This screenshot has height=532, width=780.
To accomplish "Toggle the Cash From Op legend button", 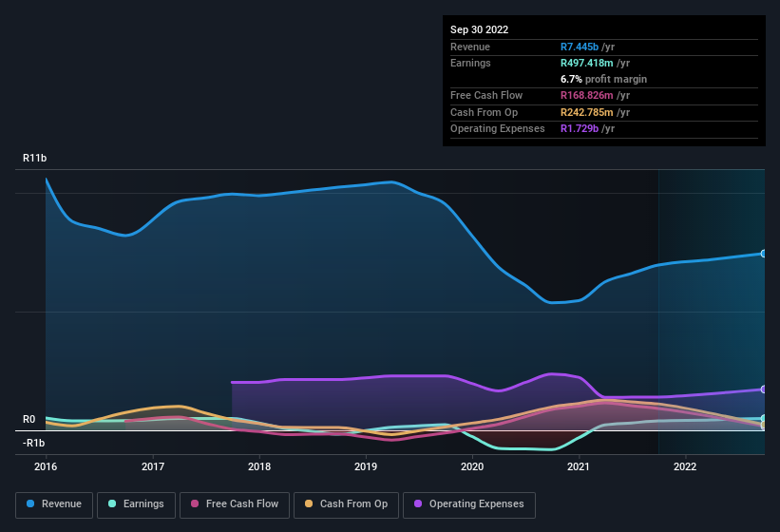I will coord(346,504).
